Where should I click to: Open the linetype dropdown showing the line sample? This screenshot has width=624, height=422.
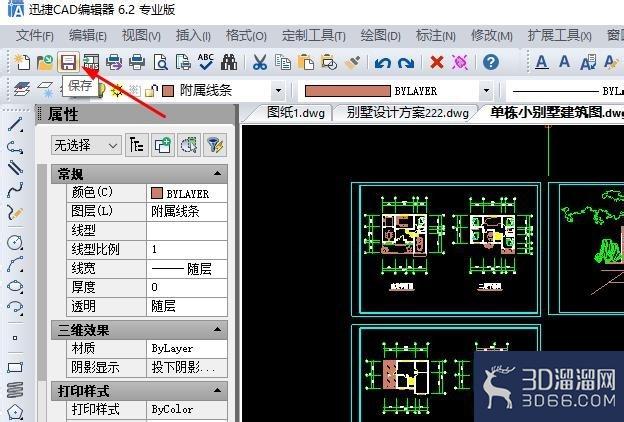(x=565, y=91)
